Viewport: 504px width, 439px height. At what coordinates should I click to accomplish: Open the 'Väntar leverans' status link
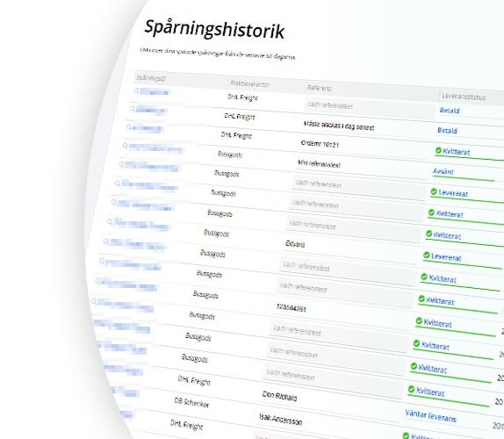click(430, 415)
